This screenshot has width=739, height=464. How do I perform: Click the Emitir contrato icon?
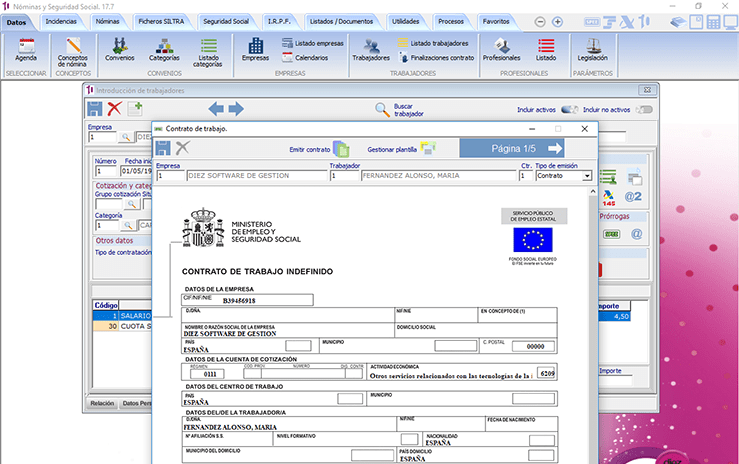click(x=341, y=148)
